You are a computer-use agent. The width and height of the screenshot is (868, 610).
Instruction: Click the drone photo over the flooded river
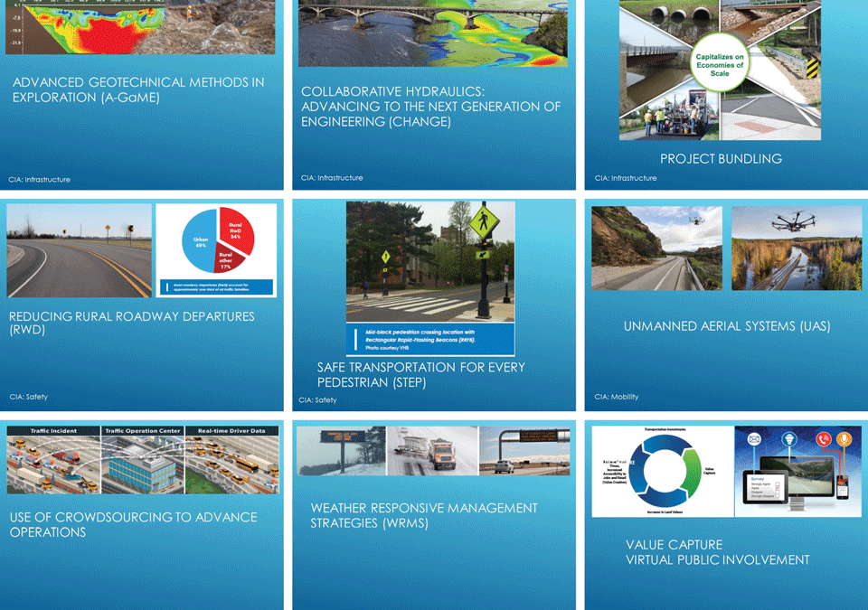pos(796,249)
